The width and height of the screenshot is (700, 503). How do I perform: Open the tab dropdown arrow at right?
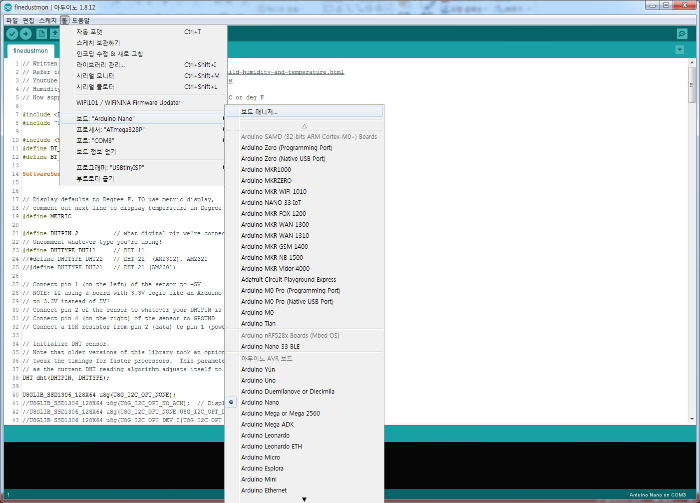coord(680,50)
